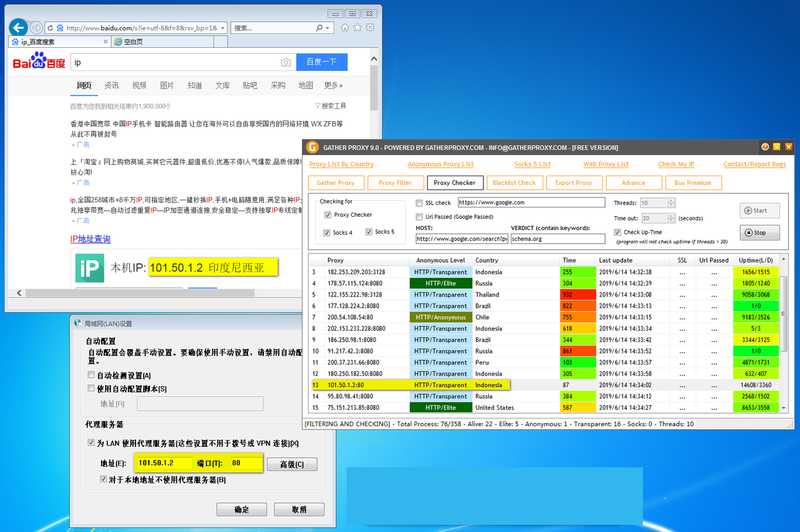Screen dimensions: 800x532
Task: Open the Internet Explorer home icon
Action: click(x=344, y=27)
